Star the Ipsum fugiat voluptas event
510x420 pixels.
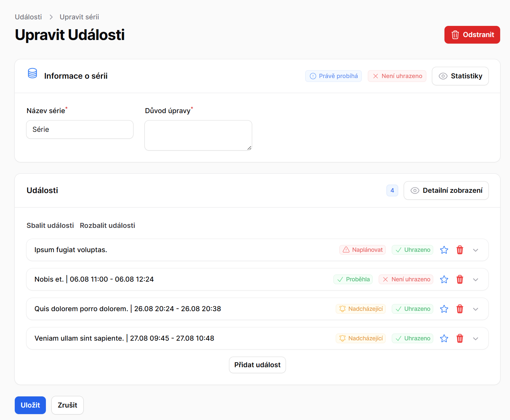[444, 250]
